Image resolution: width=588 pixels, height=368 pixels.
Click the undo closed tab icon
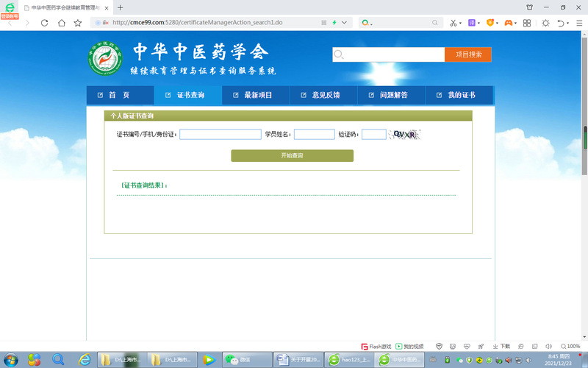point(561,23)
